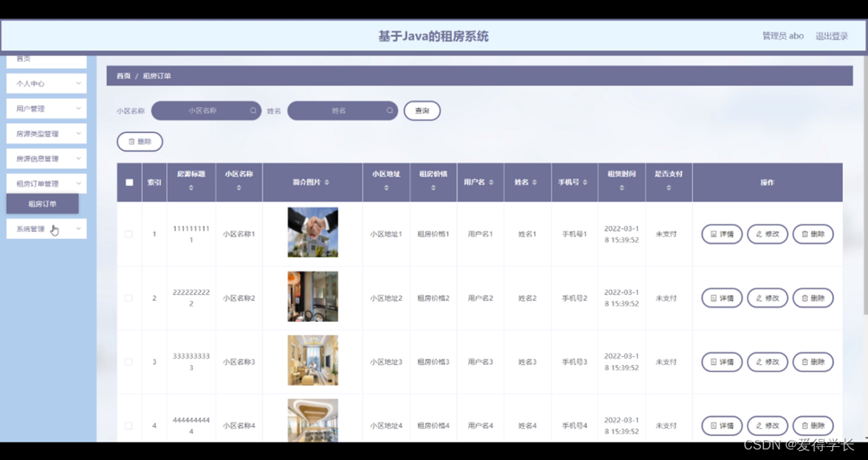The image size is (868, 460).
Task: Click 管理员 abo account label
Action: (x=783, y=36)
